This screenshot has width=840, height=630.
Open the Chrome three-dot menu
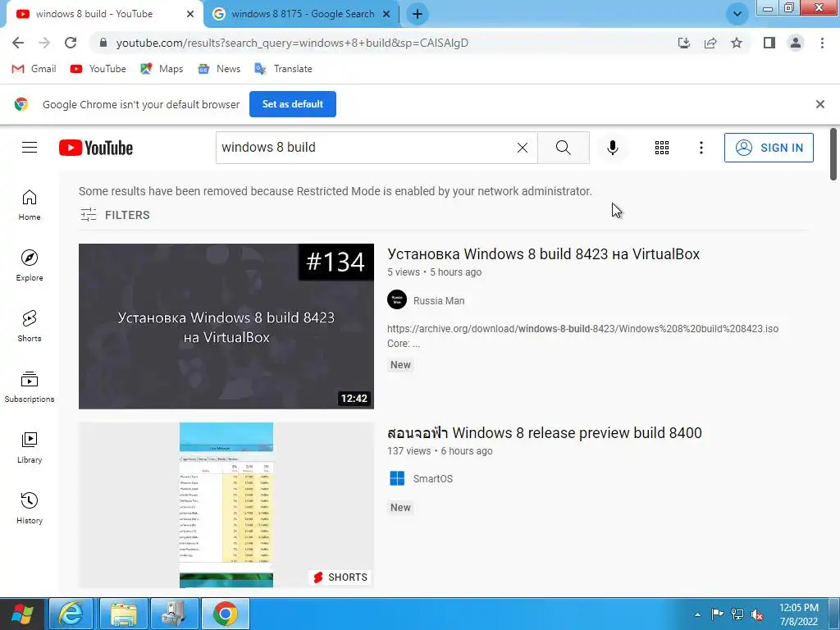click(x=822, y=43)
